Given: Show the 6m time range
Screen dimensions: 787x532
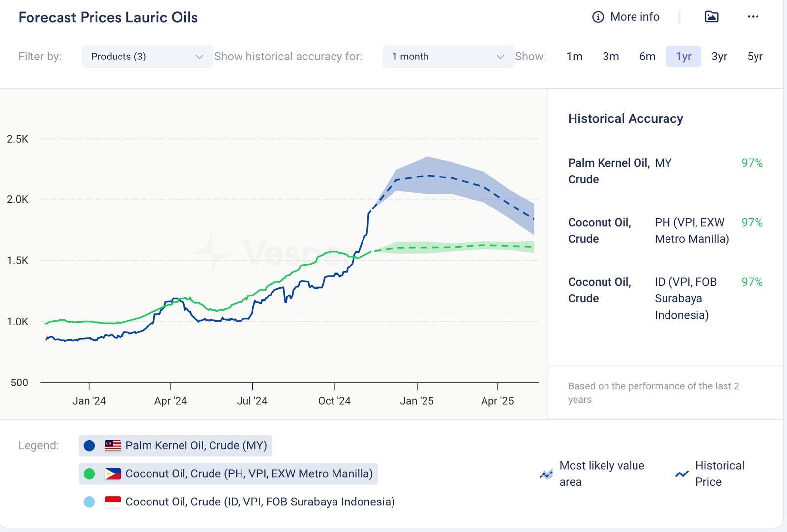Looking at the screenshot, I should click(x=647, y=57).
